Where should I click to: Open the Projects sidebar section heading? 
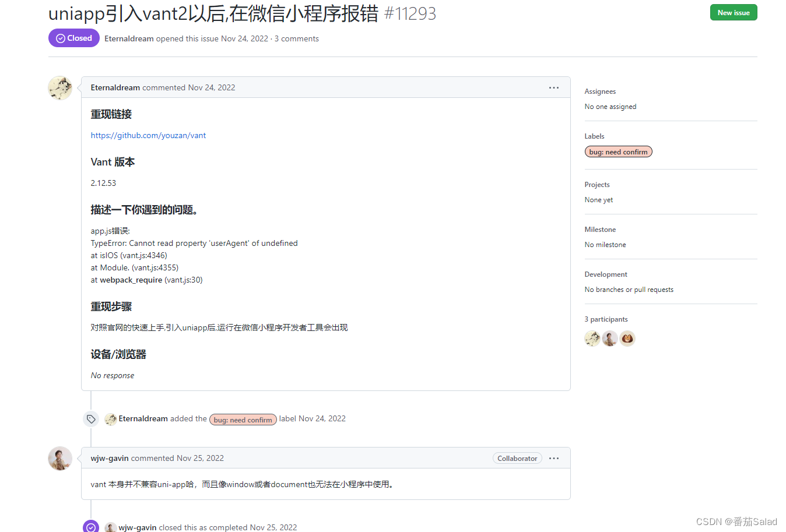[597, 185]
